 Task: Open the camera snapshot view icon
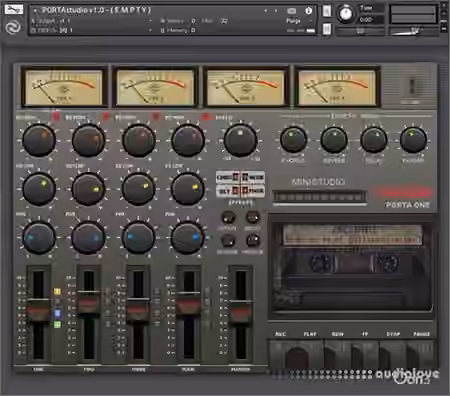point(292,11)
